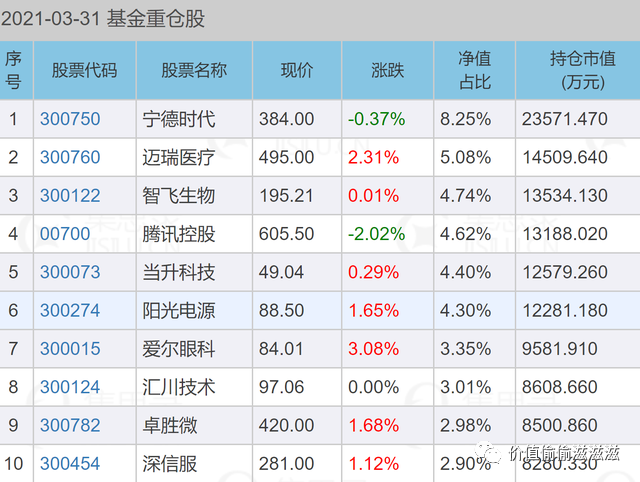Click the 0.00% change value
This screenshot has height=482, width=640.
coord(373,387)
